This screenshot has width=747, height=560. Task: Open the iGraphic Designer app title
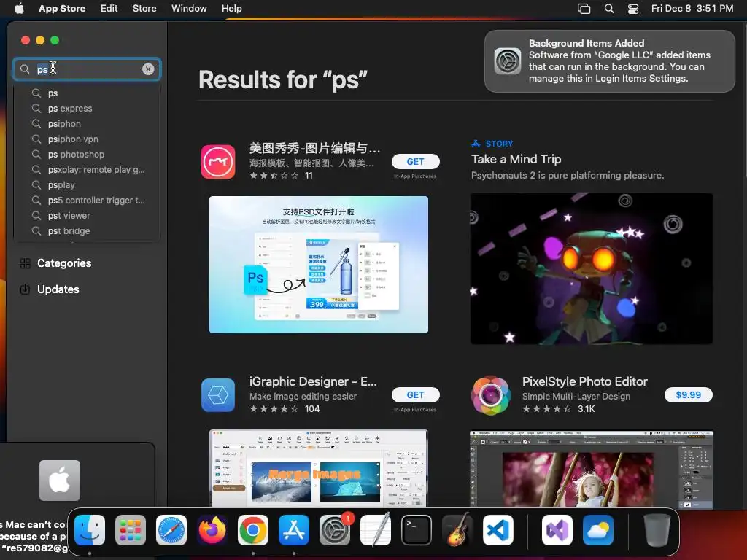tap(313, 382)
